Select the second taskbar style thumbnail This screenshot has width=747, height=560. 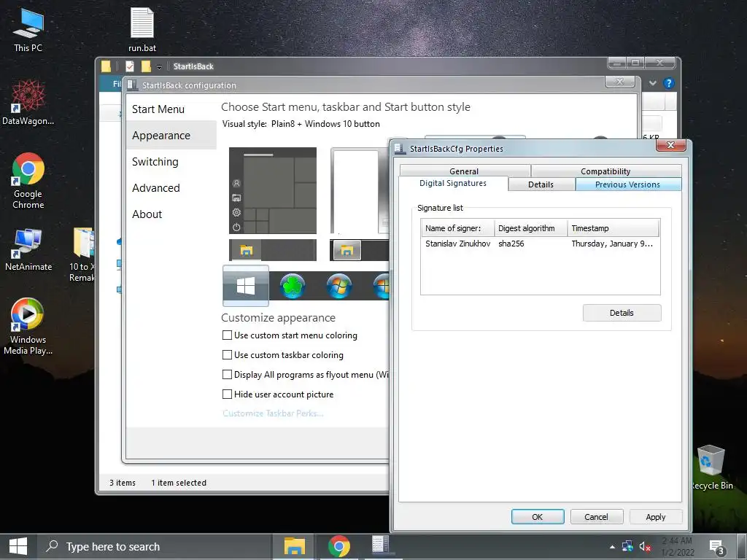click(x=360, y=250)
